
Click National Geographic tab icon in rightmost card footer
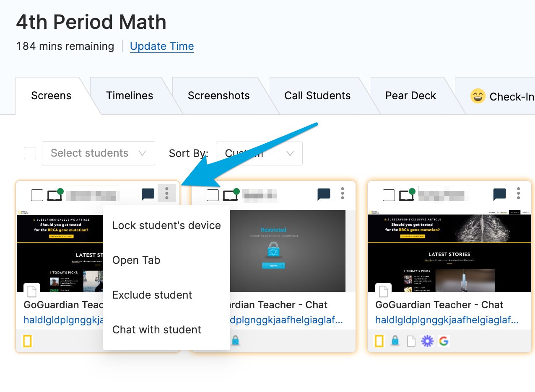[379, 341]
